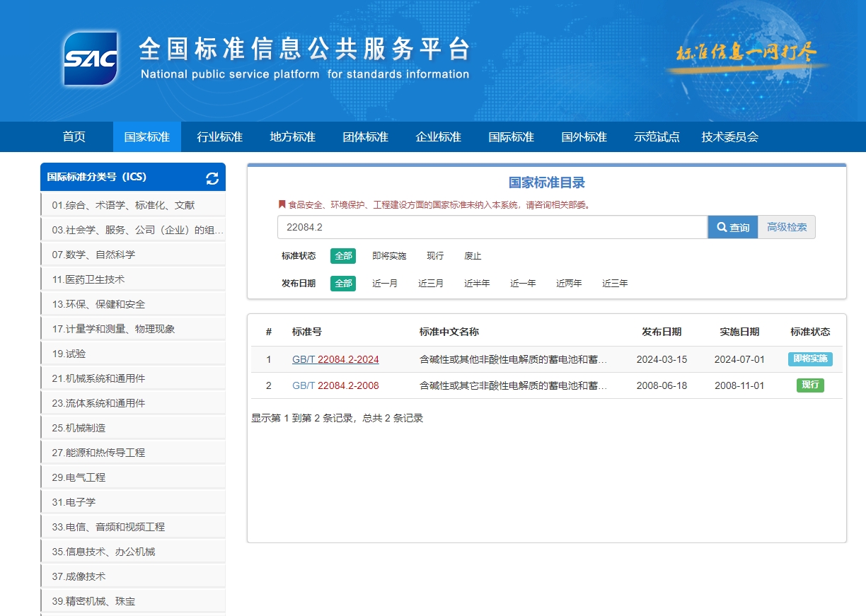The height and width of the screenshot is (616, 866).
Task: Click the 即将实施 status badge for GB/T 22084.2-2024
Action: [809, 359]
